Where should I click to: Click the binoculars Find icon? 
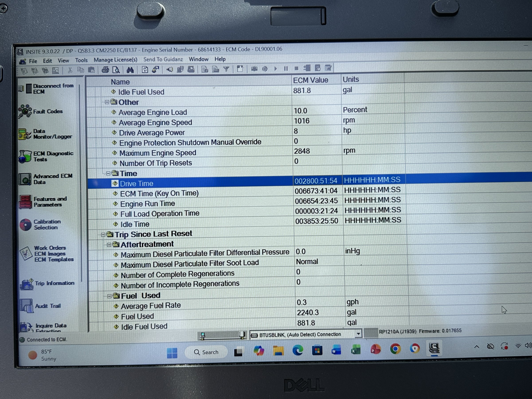coord(130,70)
